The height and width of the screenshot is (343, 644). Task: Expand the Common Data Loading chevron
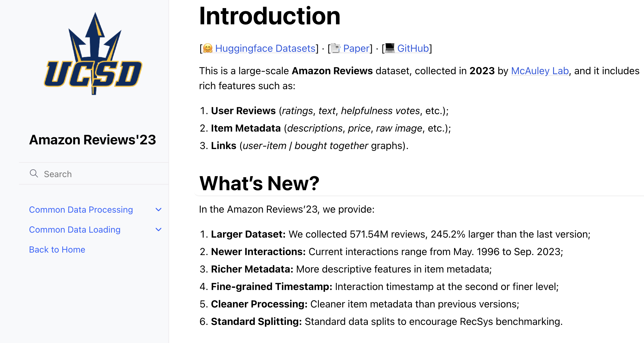[x=159, y=229]
